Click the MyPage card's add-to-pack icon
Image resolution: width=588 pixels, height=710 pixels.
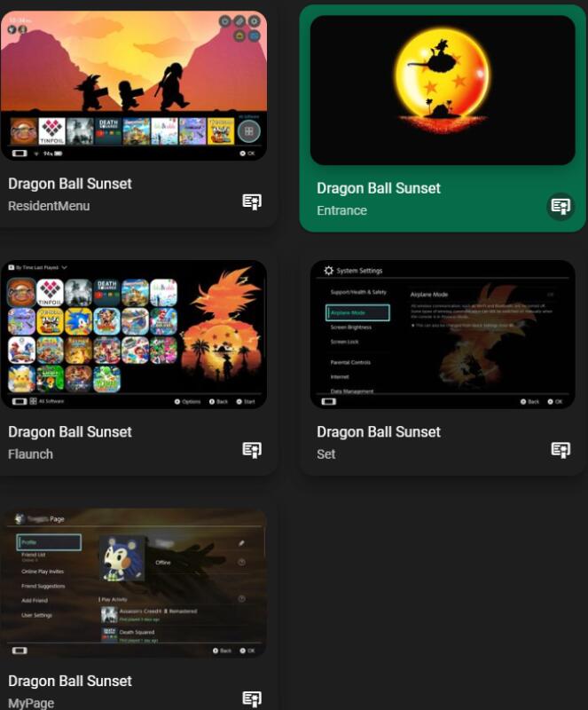click(x=252, y=698)
